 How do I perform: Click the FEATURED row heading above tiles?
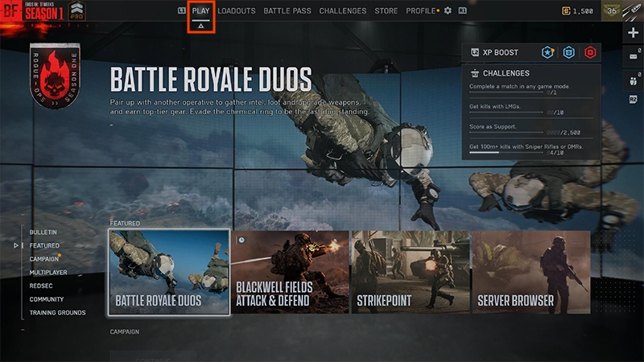point(125,224)
